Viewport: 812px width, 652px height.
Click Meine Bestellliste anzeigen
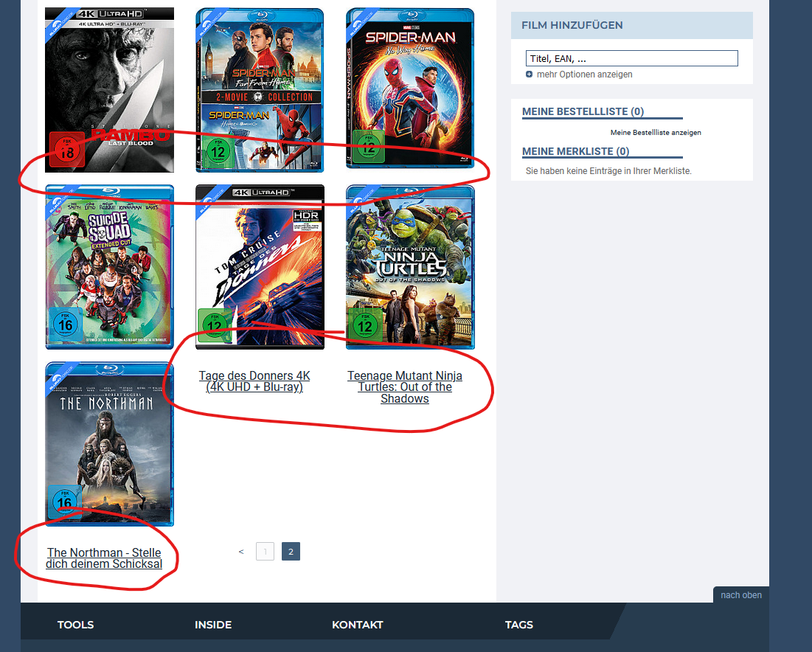click(656, 133)
